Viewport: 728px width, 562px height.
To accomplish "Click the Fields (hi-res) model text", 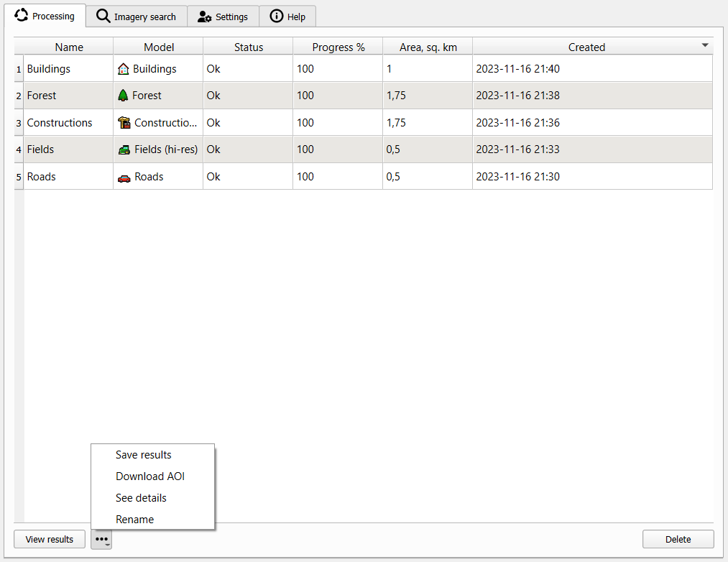I will tap(166, 149).
